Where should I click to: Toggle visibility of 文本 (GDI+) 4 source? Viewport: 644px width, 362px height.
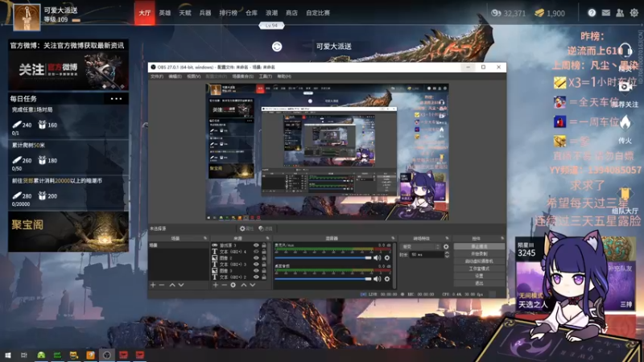256,252
